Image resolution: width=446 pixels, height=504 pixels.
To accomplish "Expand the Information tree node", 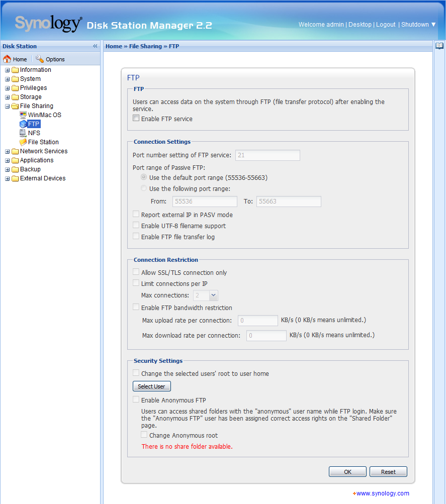I will coord(7,70).
